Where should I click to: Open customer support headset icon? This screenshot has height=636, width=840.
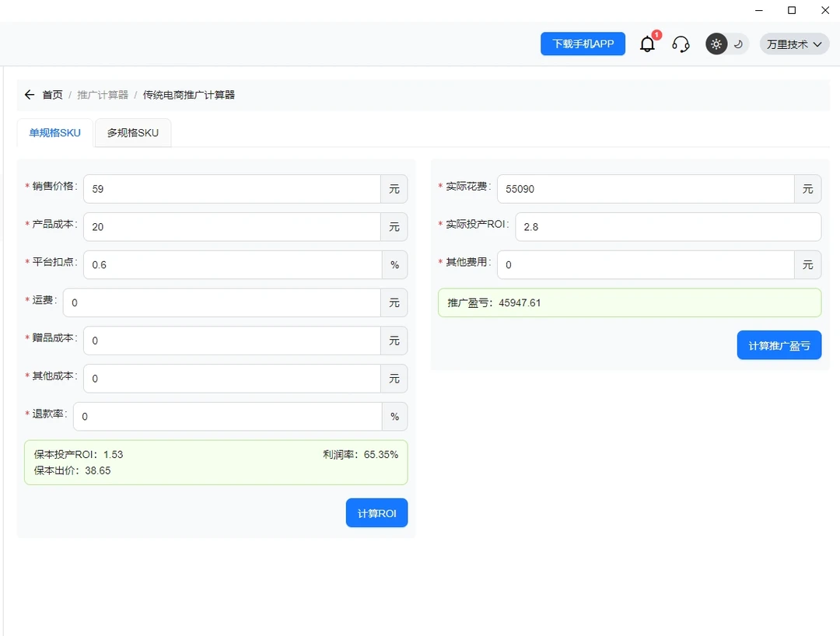pyautogui.click(x=681, y=44)
